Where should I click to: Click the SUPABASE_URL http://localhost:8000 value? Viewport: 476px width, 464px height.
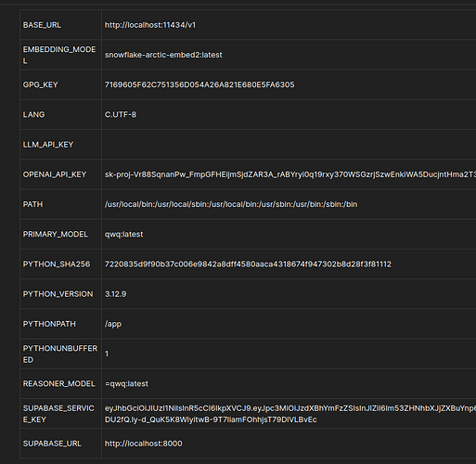coord(144,444)
